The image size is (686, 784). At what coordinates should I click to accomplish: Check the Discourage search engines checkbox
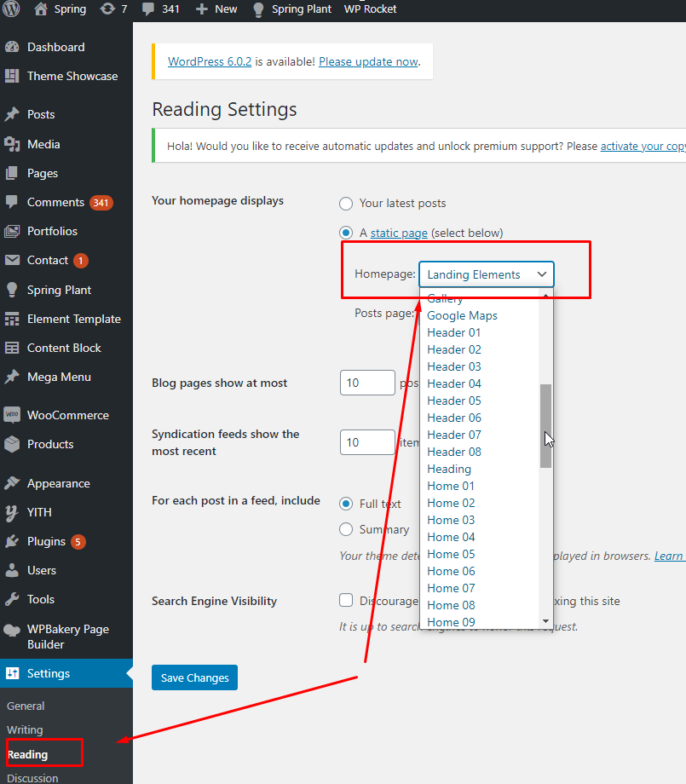tap(345, 600)
